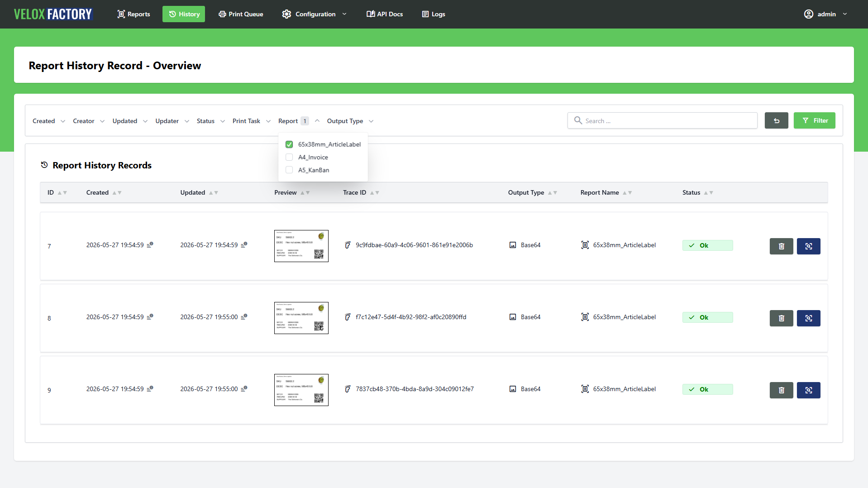Open the label preview thumbnail for record 8
868x488 pixels.
coord(301,318)
